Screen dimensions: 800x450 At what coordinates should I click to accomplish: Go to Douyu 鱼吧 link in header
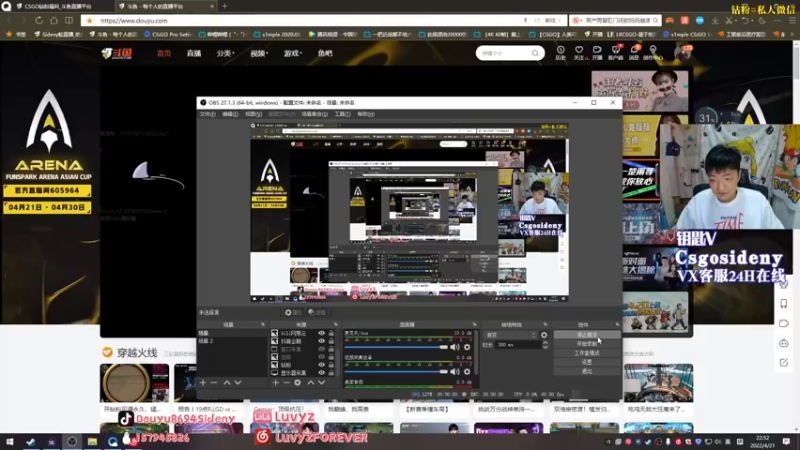325,53
